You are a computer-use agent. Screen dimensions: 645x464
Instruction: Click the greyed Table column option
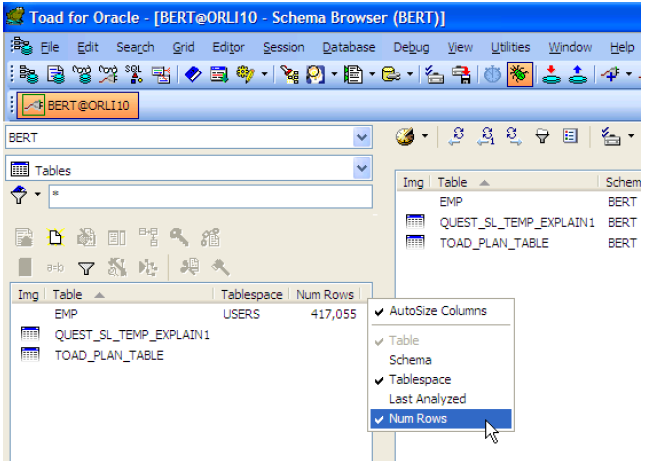point(441,341)
